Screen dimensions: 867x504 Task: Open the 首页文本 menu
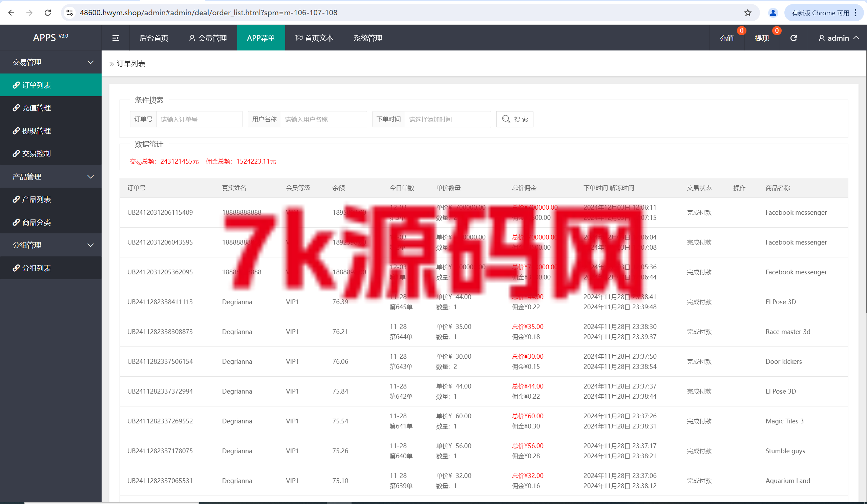tap(315, 38)
